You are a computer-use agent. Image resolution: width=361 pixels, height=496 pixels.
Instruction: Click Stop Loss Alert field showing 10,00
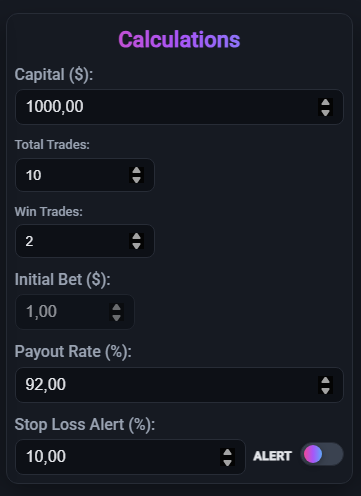pos(130,457)
